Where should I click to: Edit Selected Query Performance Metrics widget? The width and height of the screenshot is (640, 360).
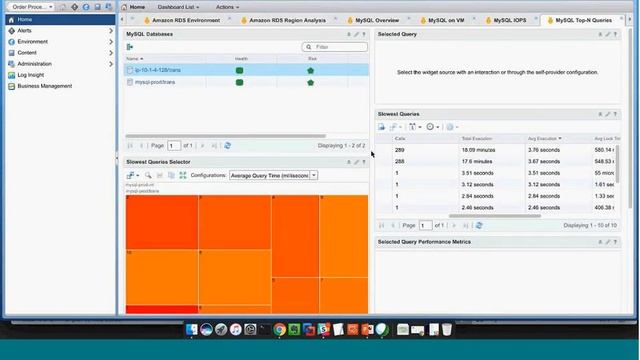[608, 242]
